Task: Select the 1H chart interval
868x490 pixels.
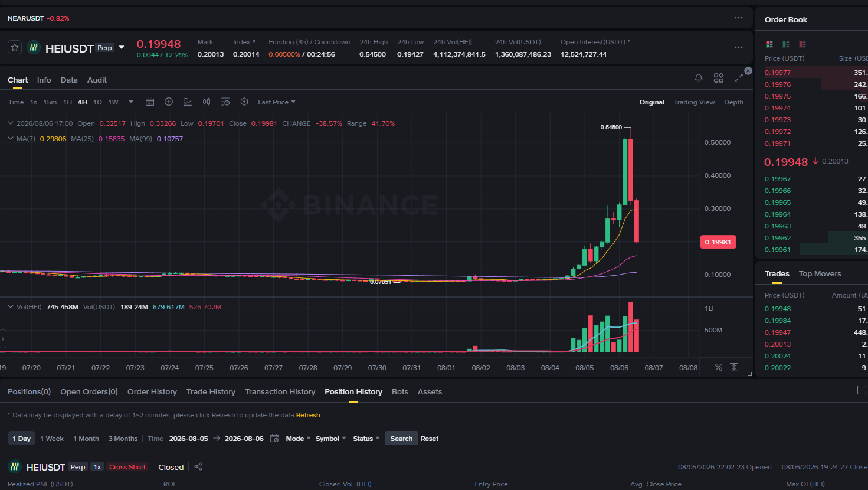Action: [x=68, y=102]
